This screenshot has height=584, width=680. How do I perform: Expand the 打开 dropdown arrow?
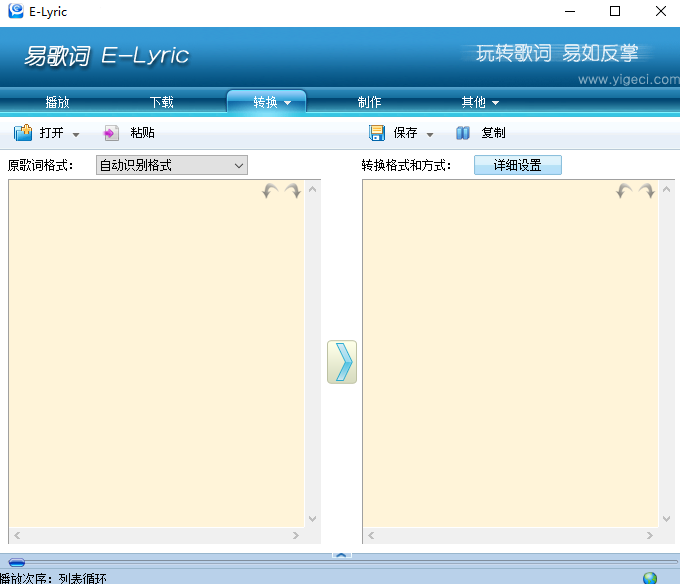pos(76,135)
